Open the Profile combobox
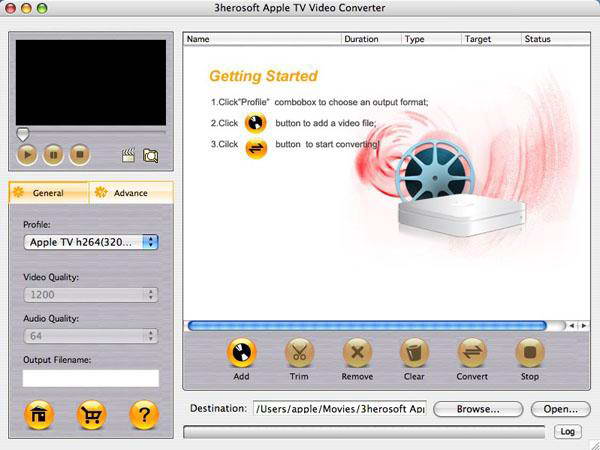Viewport: 600px width, 450px height. click(x=91, y=242)
